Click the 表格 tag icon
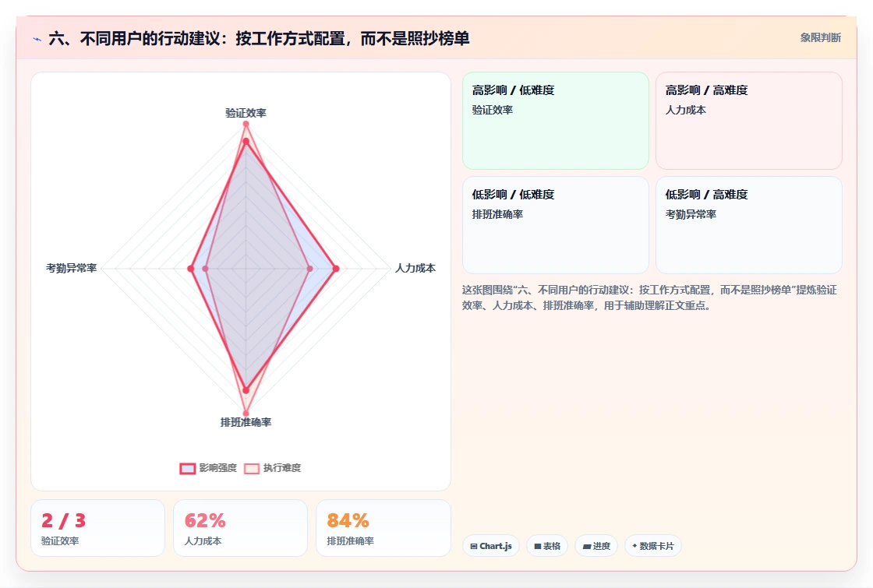The height and width of the screenshot is (588, 873). tap(538, 546)
